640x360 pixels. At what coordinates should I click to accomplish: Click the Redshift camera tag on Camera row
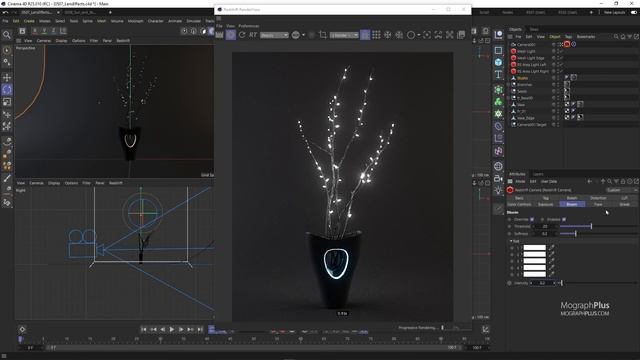[567, 44]
